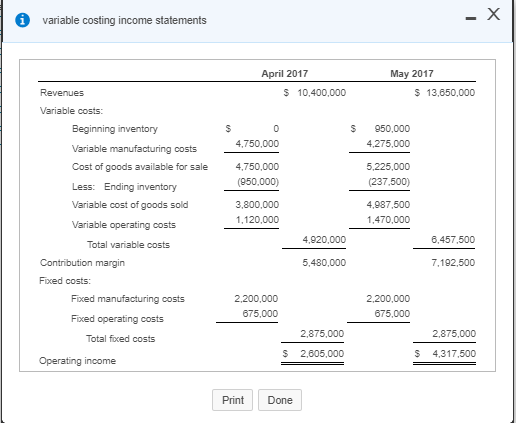Select April fixed manufacturing costs 2,200,000
Image resolution: width=516 pixels, height=423 pixels.
click(256, 299)
